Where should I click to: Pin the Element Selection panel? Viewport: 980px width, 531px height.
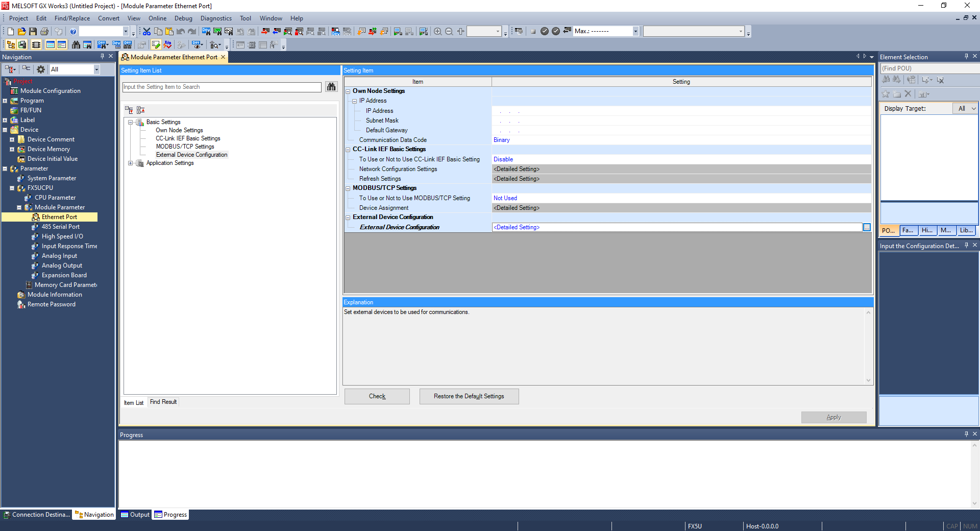(966, 57)
